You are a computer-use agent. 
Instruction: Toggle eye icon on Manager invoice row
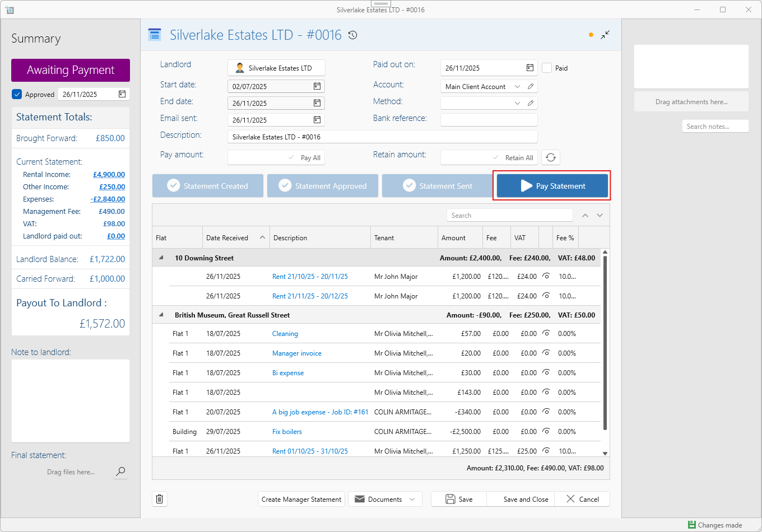click(x=546, y=353)
